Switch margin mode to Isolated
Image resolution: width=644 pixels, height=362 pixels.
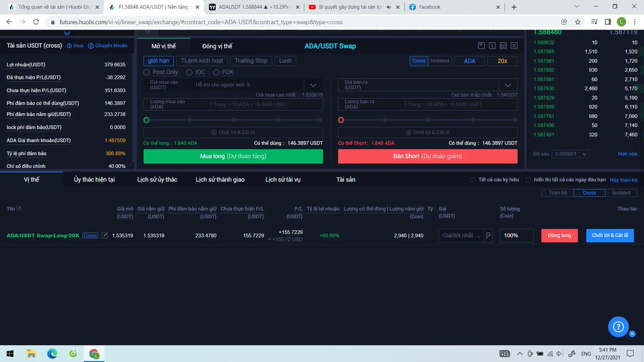click(440, 61)
